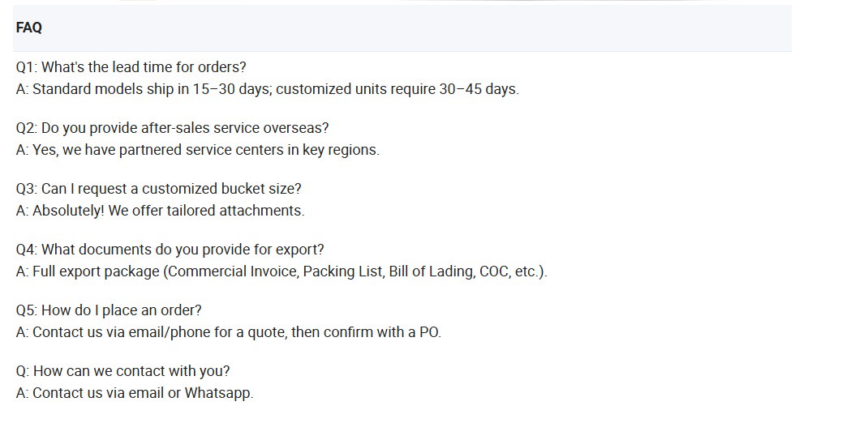Click "Commercial Invoice" in the Q4 answer
This screenshot has height=423, width=868.
[232, 271]
